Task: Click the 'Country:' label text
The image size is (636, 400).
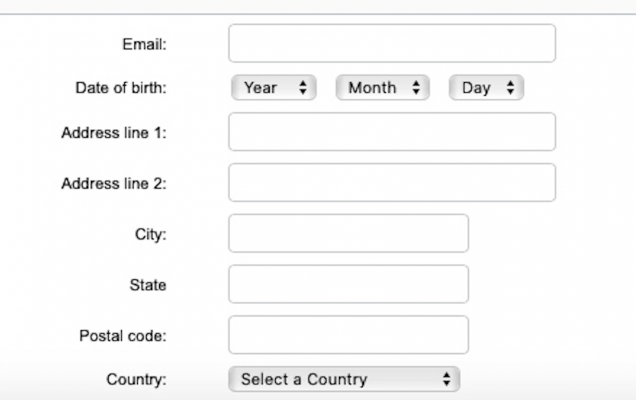Action: [x=136, y=380]
